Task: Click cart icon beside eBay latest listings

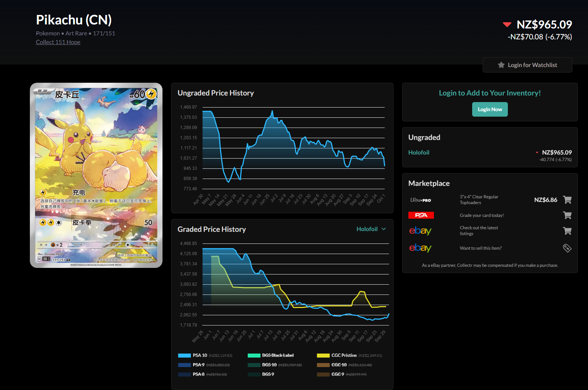Action: [x=567, y=231]
